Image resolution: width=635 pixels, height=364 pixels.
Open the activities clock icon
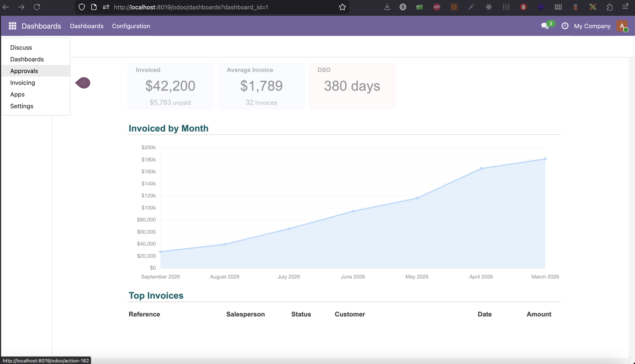(x=565, y=26)
